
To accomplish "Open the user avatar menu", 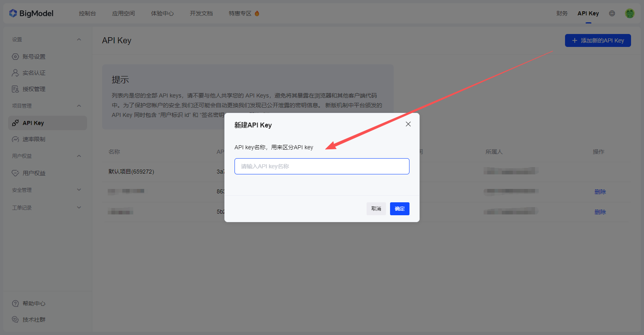I will (629, 13).
